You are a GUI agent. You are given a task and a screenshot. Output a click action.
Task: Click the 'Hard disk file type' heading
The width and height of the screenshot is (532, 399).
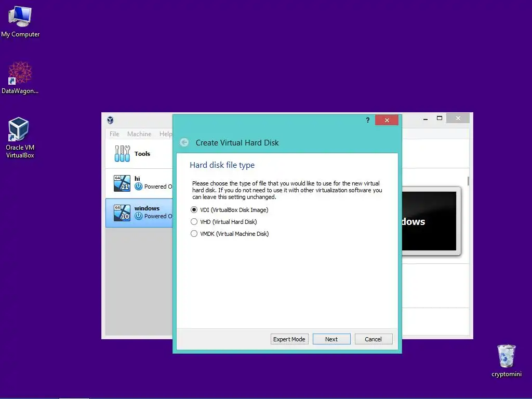222,165
